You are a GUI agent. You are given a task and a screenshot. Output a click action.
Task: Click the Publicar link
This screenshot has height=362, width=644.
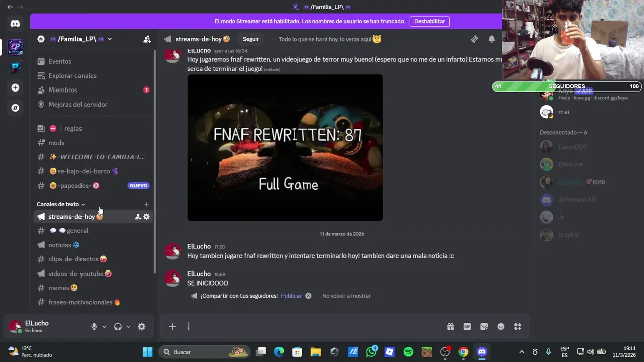[291, 296]
